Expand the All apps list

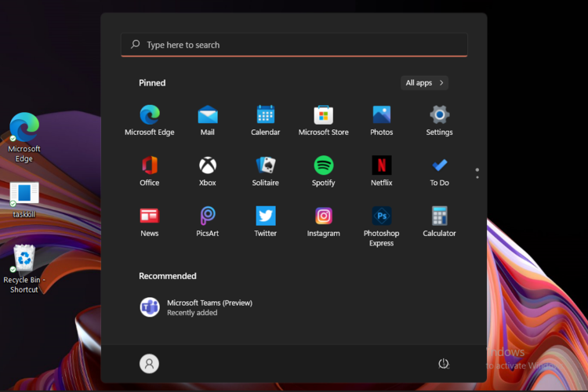tap(424, 83)
